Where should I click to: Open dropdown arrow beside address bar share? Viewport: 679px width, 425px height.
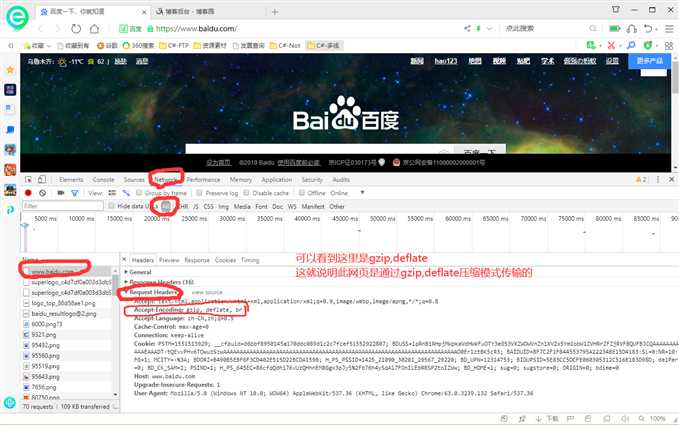pyautogui.click(x=490, y=29)
